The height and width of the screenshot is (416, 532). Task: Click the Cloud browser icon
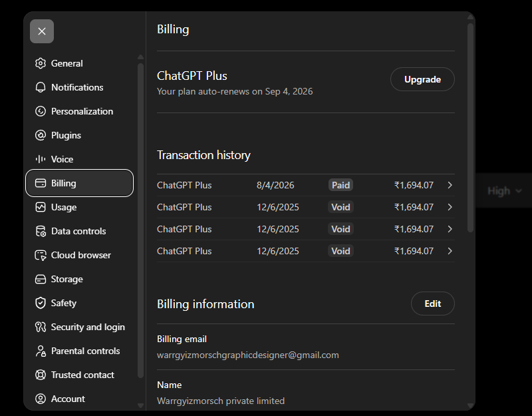tap(41, 255)
